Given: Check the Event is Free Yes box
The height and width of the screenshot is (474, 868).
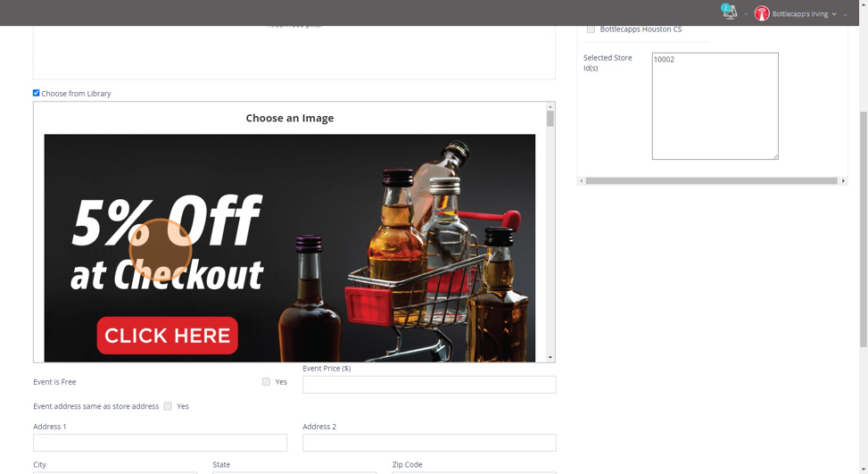Looking at the screenshot, I should [x=266, y=381].
